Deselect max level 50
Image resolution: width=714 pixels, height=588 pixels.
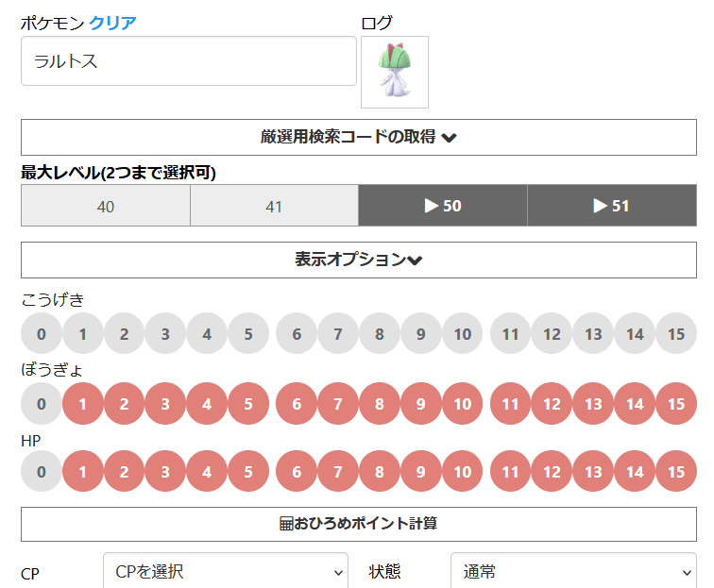[443, 206]
